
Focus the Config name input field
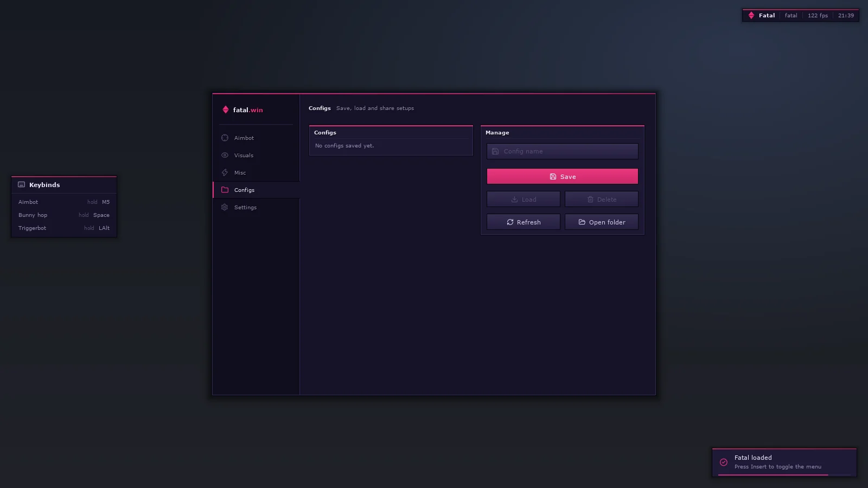563,151
